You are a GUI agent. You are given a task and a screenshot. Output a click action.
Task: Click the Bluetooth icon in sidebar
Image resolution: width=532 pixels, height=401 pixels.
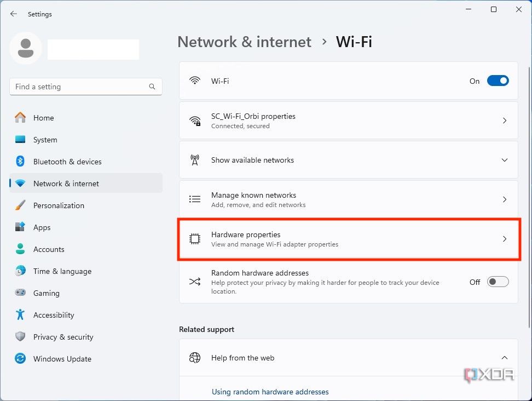[x=20, y=161]
